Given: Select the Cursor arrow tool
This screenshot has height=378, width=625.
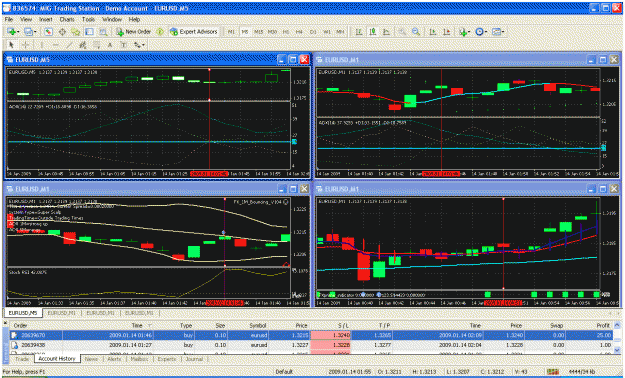Looking at the screenshot, I should pyautogui.click(x=11, y=45).
